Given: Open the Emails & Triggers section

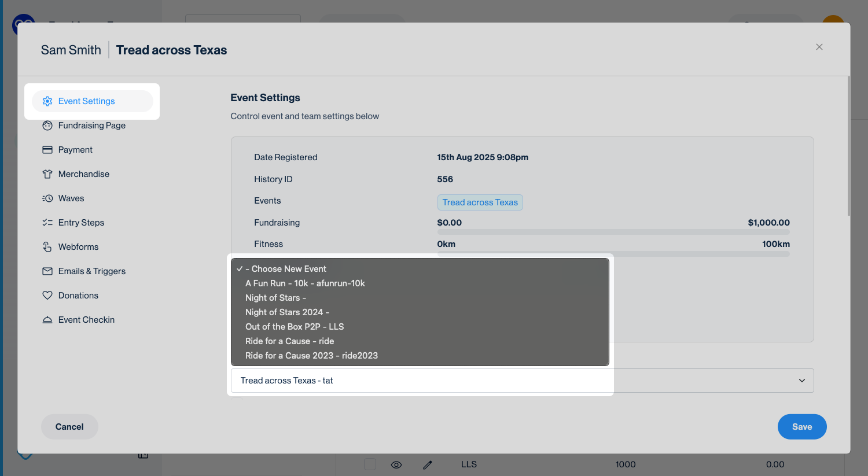Looking at the screenshot, I should 91,271.
